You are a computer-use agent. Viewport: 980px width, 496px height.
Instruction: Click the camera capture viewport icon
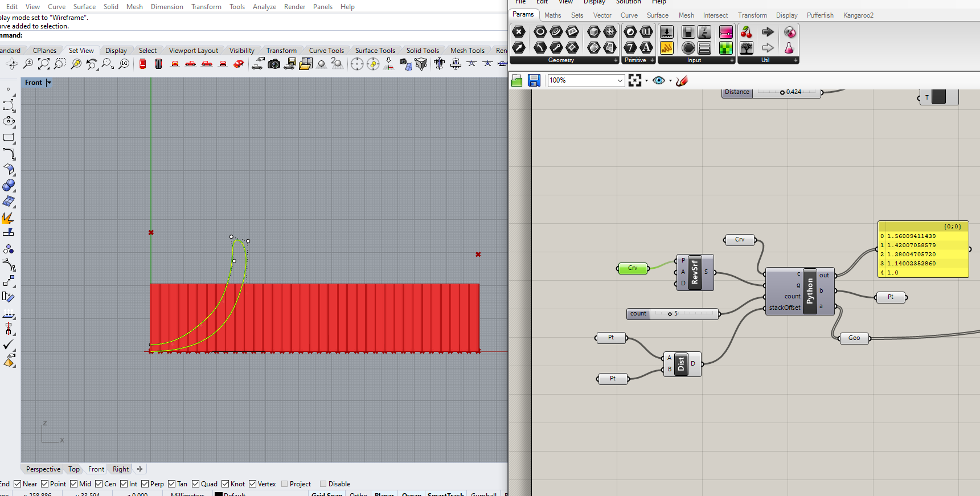pyautogui.click(x=274, y=64)
